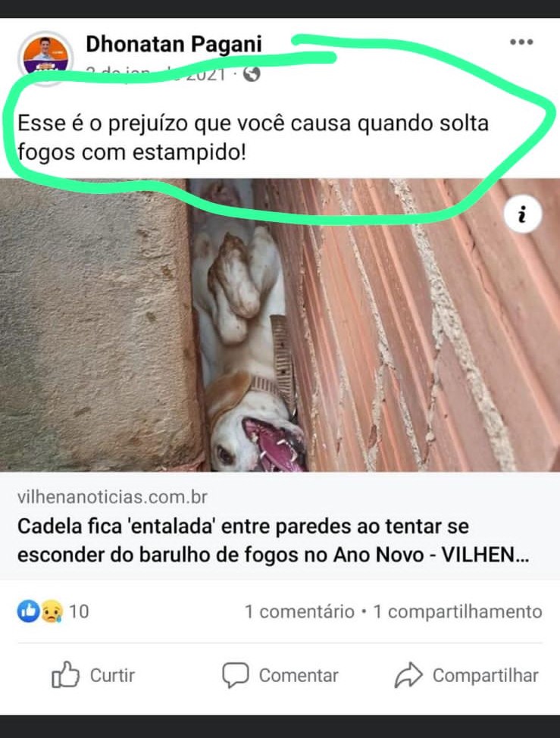Click the sad face reaction icon
Screen dimensions: 560x738
point(52,611)
